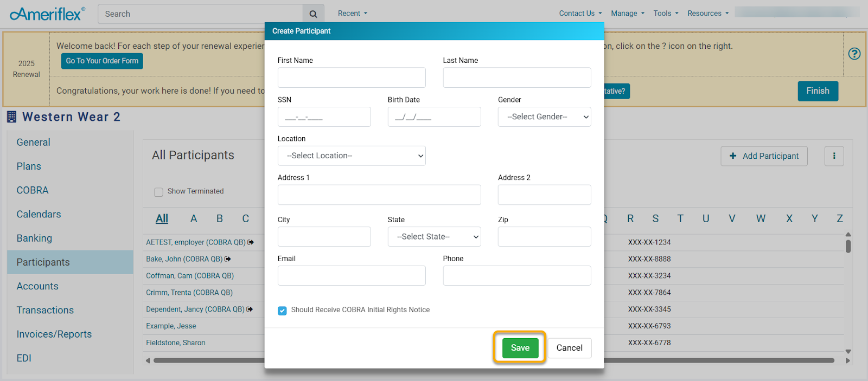Uncheck Should Receive COBRA Initial Rights Notice
The height and width of the screenshot is (381, 868).
pyautogui.click(x=282, y=311)
